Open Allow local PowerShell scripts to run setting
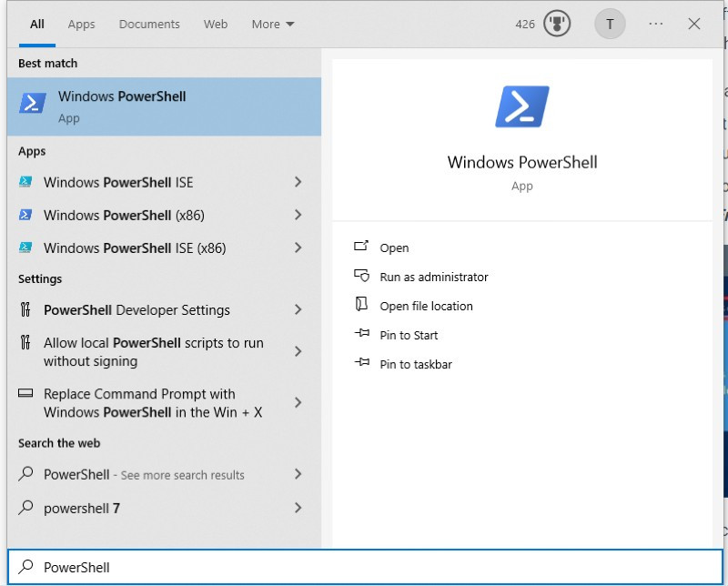 (x=154, y=352)
